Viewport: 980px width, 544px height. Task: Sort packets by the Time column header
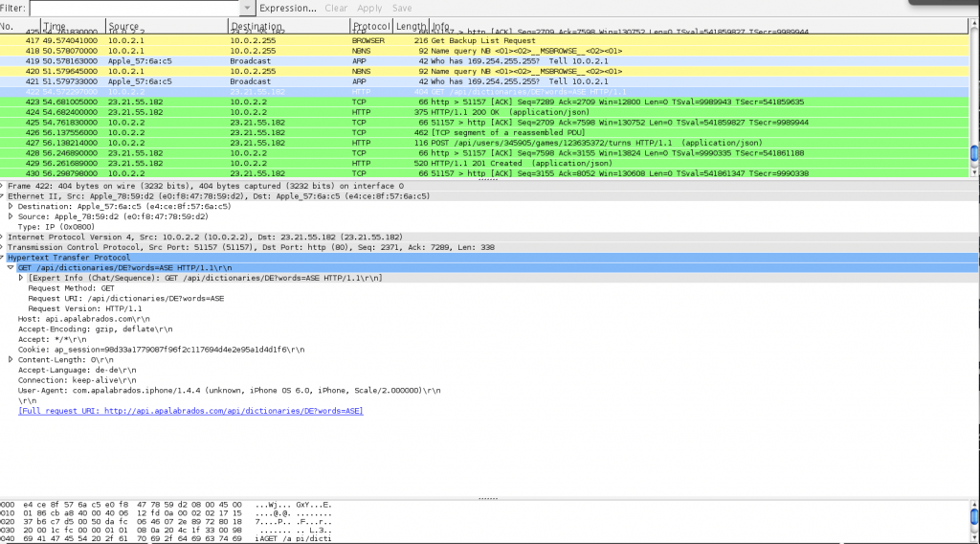coord(56,26)
